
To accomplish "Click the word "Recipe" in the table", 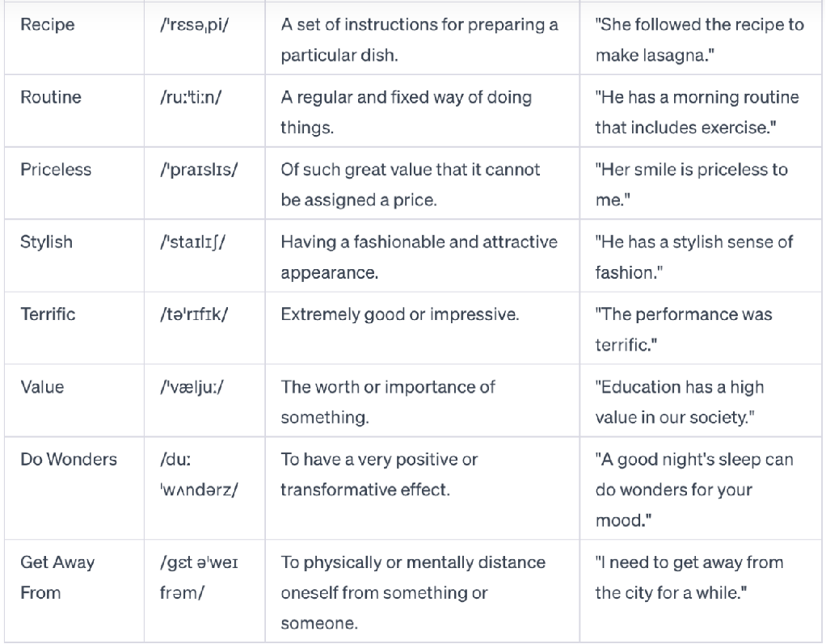I will (47, 25).
